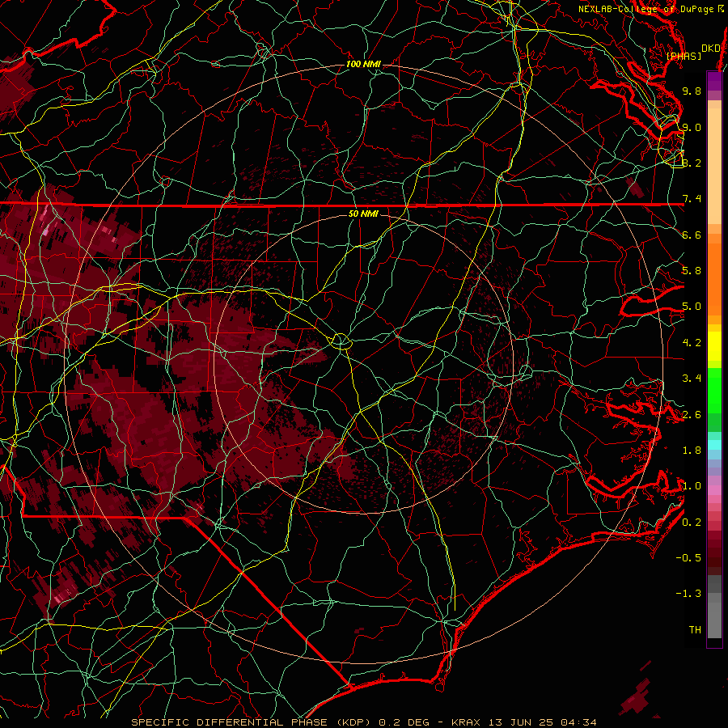Click the SPECIFIC DIFFERENTIAL PHASE (KDP) caption
Image resolution: width=728 pixels, height=728 pixels.
(252, 722)
